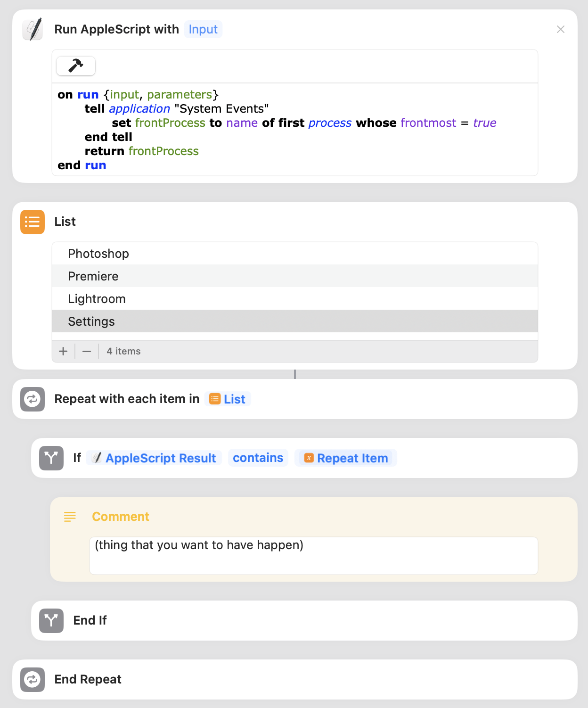Click into the Comment text field
588x708 pixels.
pos(314,556)
